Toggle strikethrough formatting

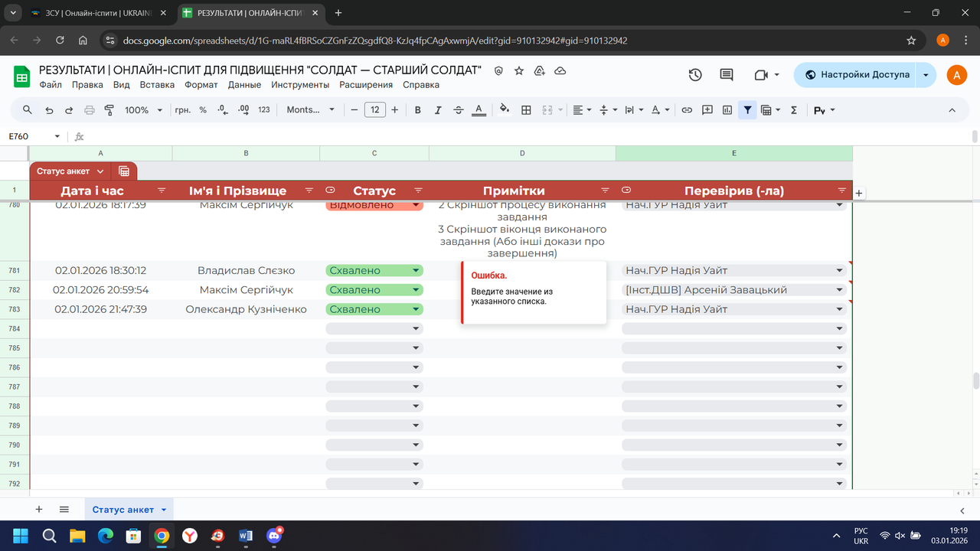click(459, 110)
